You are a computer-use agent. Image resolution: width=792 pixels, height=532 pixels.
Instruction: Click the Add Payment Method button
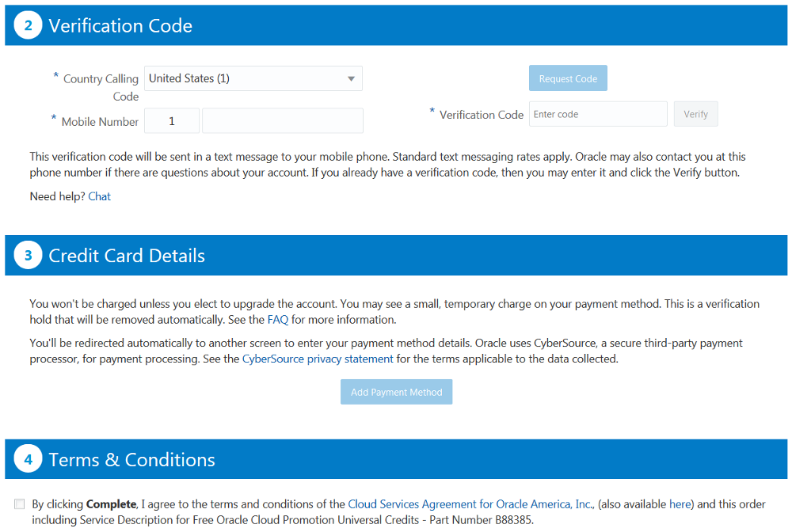tap(396, 392)
